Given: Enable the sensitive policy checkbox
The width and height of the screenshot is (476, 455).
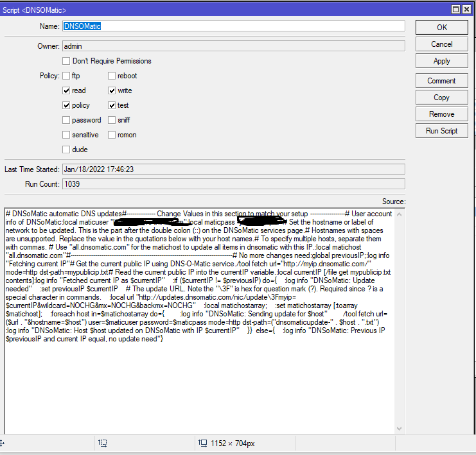Looking at the screenshot, I should coord(66,135).
